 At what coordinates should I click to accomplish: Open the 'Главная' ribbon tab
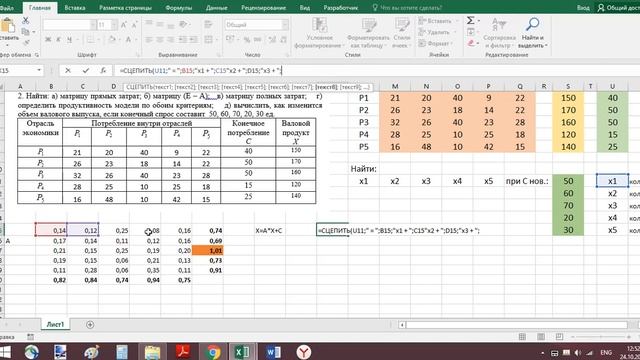click(x=40, y=8)
